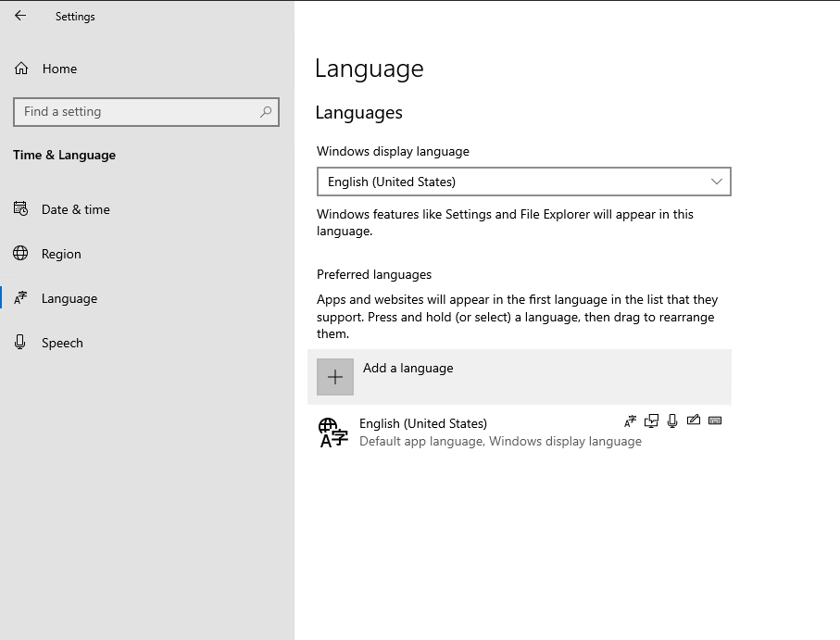Image resolution: width=840 pixels, height=640 pixels.
Task: Go to Home via the house icon
Action: [21, 69]
